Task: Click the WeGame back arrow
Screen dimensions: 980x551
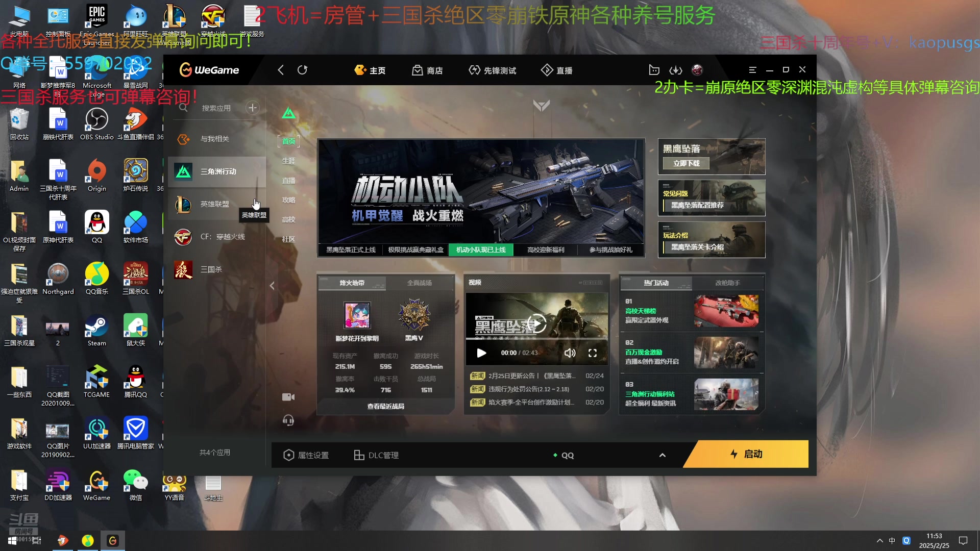Action: (281, 70)
